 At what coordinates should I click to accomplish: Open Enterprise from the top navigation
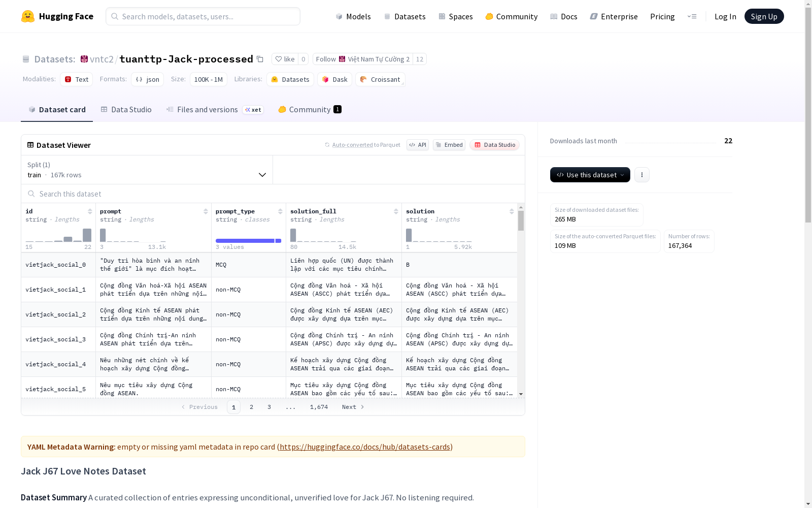614,16
